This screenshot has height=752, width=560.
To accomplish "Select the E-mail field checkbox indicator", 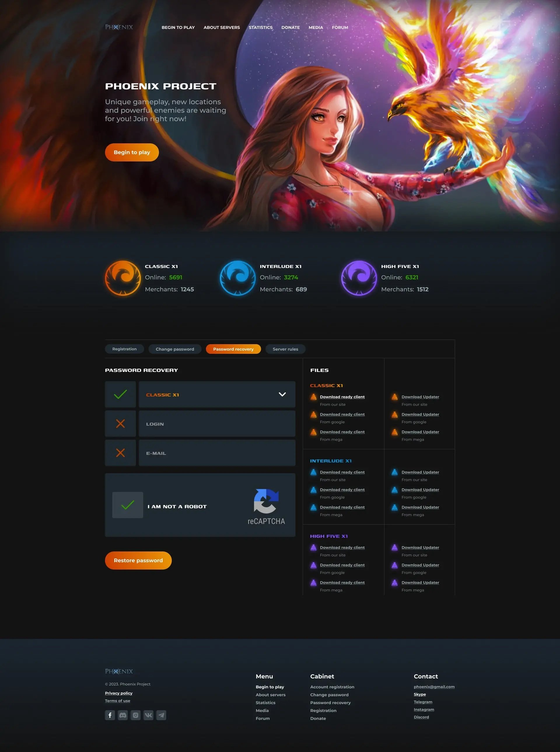I will click(121, 452).
